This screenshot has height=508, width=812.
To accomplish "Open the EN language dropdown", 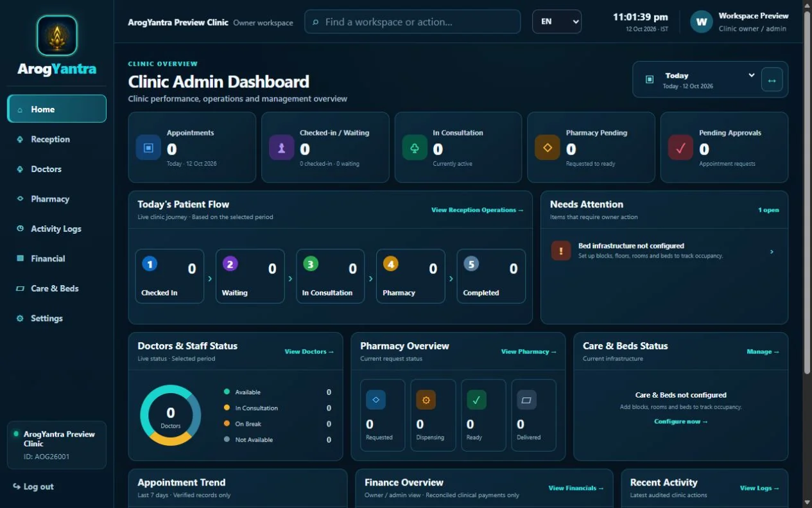I will point(557,22).
